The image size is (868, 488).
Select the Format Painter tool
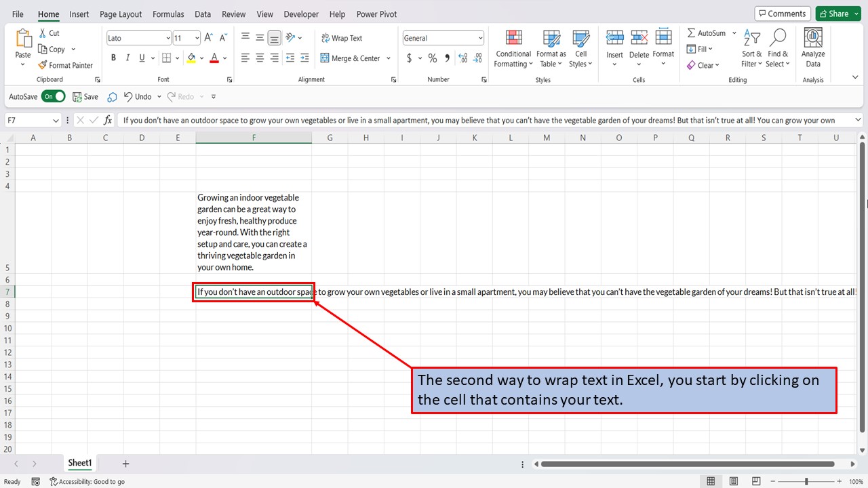pyautogui.click(x=66, y=65)
